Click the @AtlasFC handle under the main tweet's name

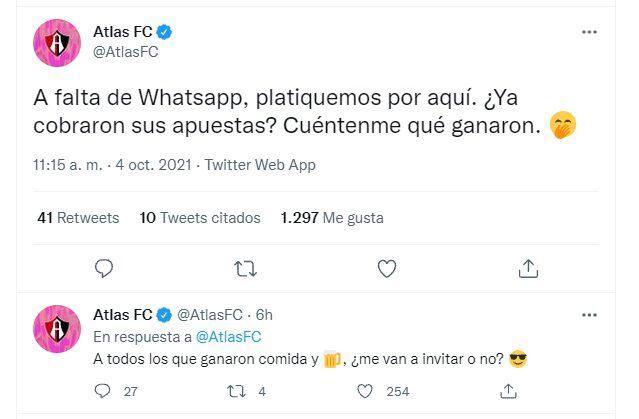(126, 52)
